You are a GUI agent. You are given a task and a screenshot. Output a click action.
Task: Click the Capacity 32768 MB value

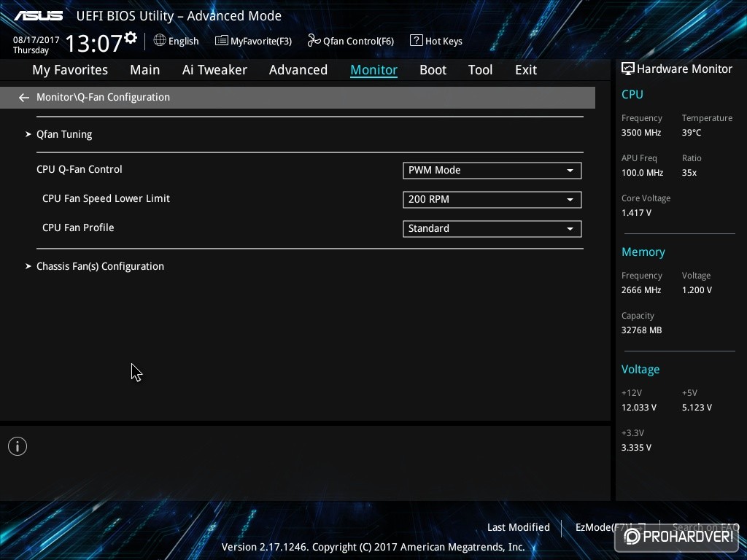click(642, 330)
